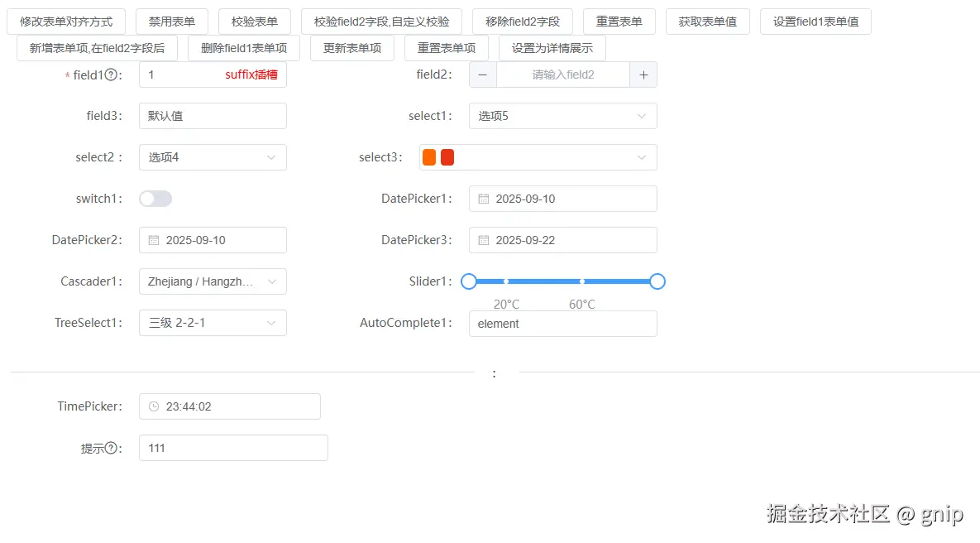Image resolution: width=980 pixels, height=543 pixels.
Task: Click the 校验表单 button
Action: pos(255,22)
